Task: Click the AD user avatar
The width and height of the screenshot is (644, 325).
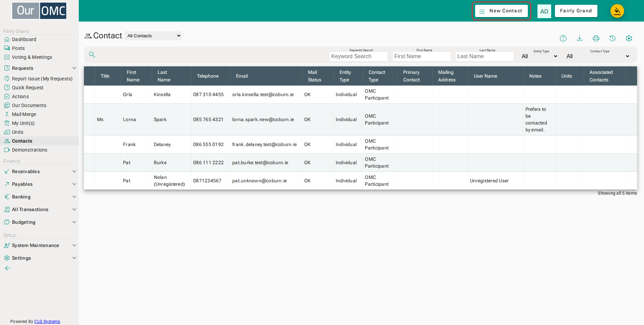Action: tap(544, 11)
